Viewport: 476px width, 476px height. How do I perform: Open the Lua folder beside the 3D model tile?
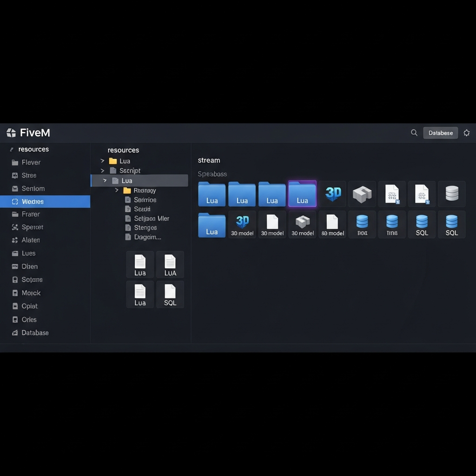[x=212, y=225]
